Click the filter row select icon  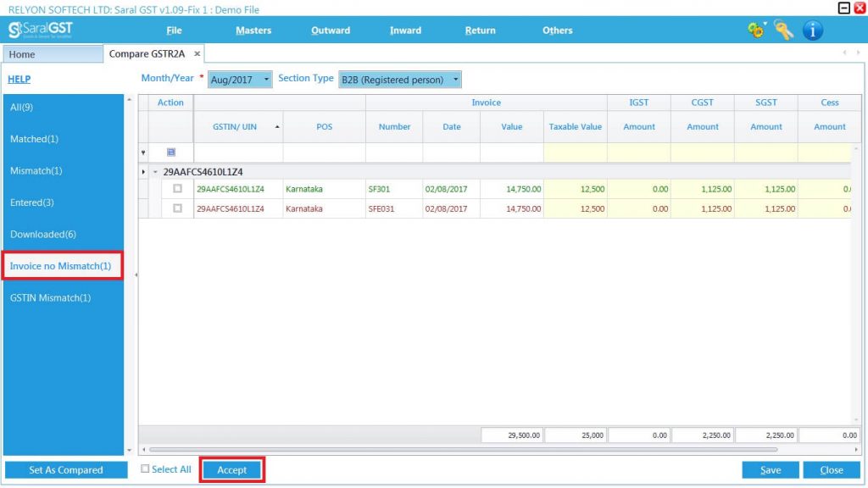click(171, 152)
